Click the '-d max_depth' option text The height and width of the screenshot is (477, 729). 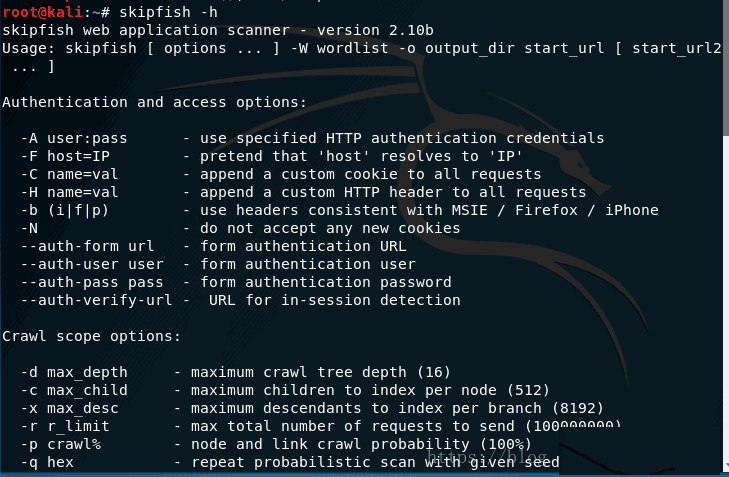coord(74,373)
